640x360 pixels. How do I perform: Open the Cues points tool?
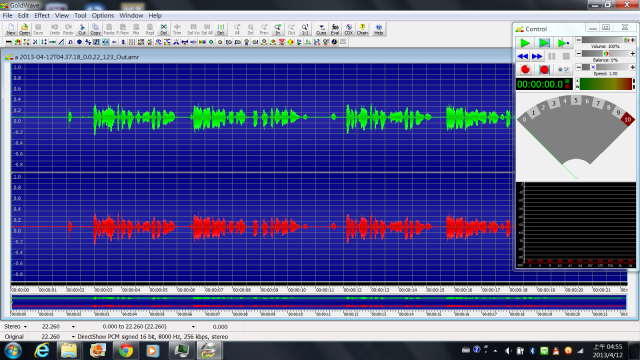(x=321, y=29)
